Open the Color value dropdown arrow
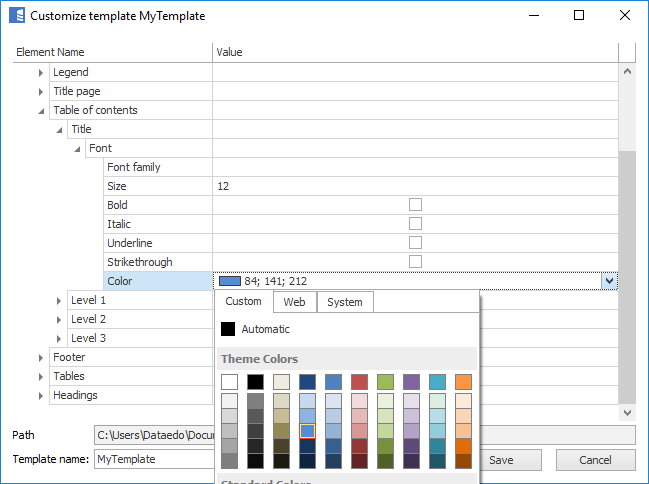Image resolution: width=649 pixels, height=484 pixels. (609, 282)
